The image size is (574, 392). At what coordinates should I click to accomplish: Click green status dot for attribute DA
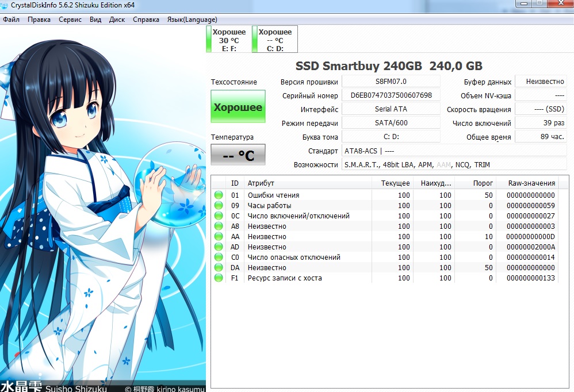coord(219,268)
